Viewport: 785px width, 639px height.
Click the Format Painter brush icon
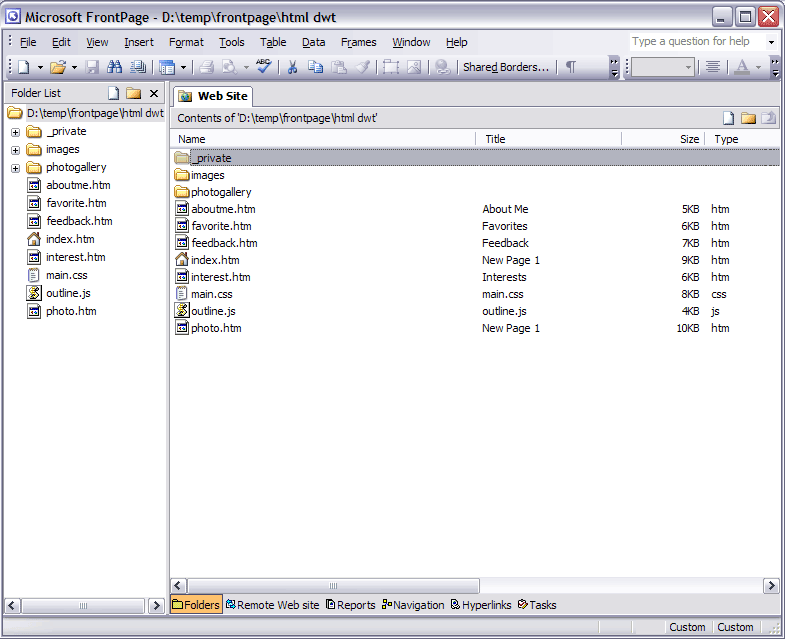pyautogui.click(x=362, y=67)
